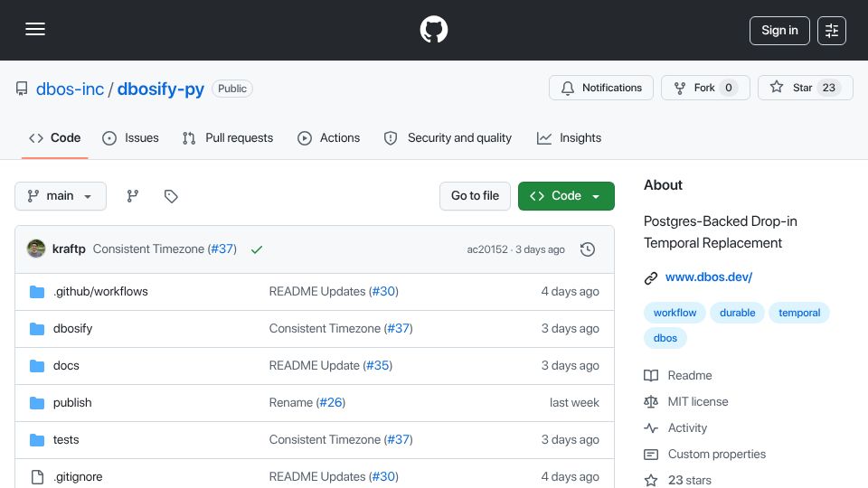
Task: Open the dbosify-py repository link
Action: coord(161,89)
